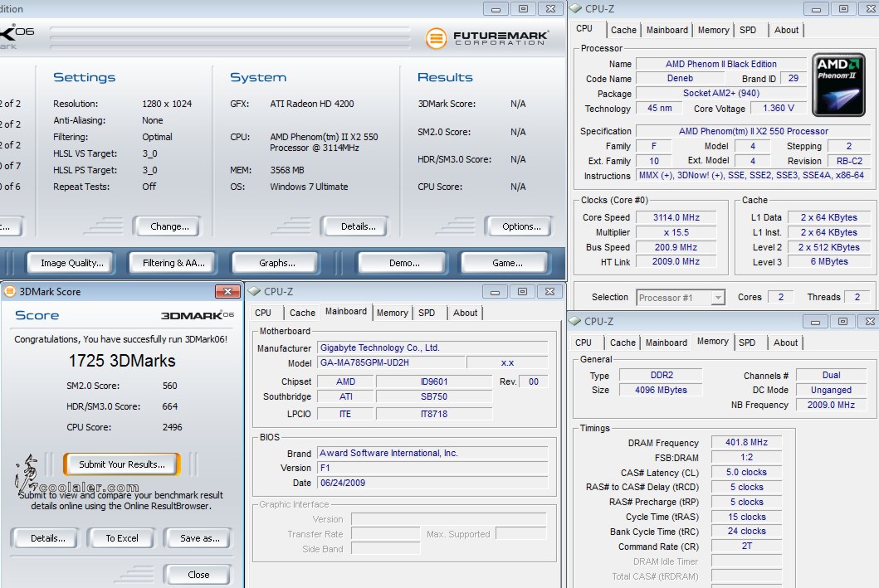Switch to Memory tab in Mainboard CPU-Z window
The height and width of the screenshot is (588, 879).
click(393, 313)
